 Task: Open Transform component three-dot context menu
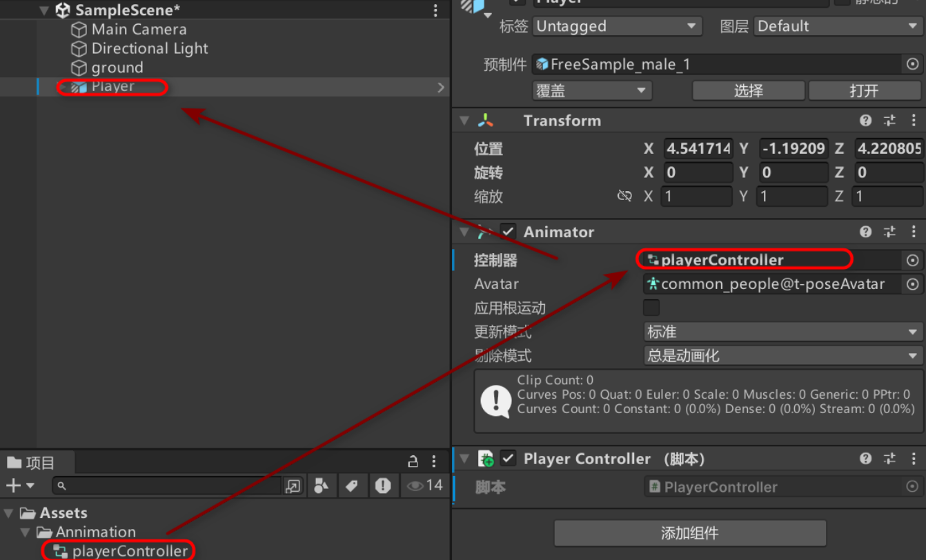pyautogui.click(x=914, y=121)
